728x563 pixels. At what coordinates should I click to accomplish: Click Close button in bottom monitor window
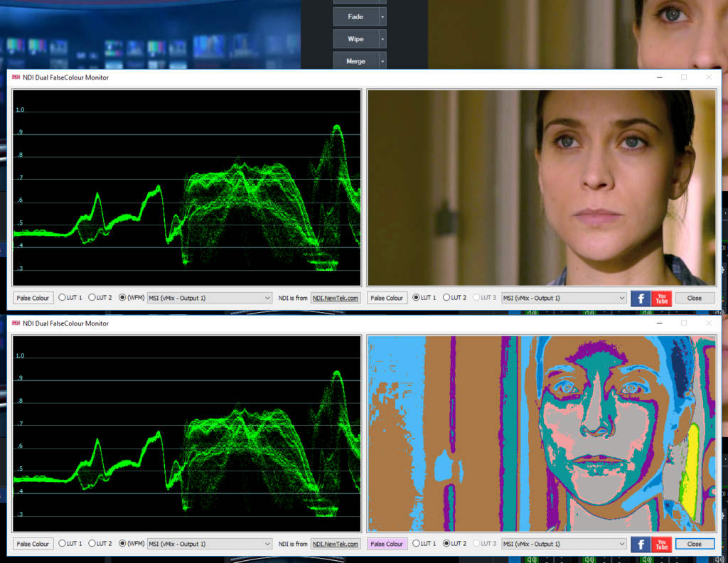point(695,544)
